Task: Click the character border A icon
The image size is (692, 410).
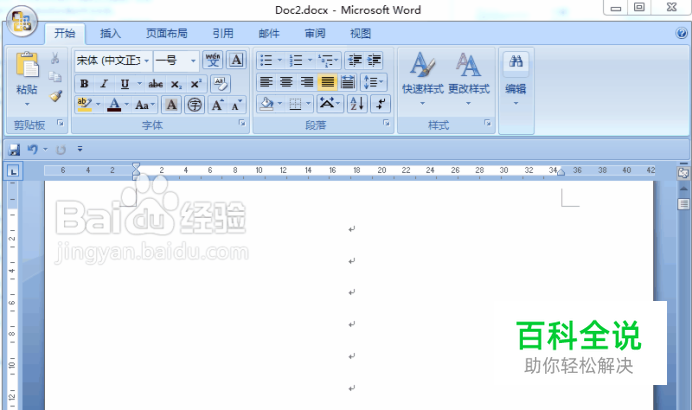Action: pos(237,60)
